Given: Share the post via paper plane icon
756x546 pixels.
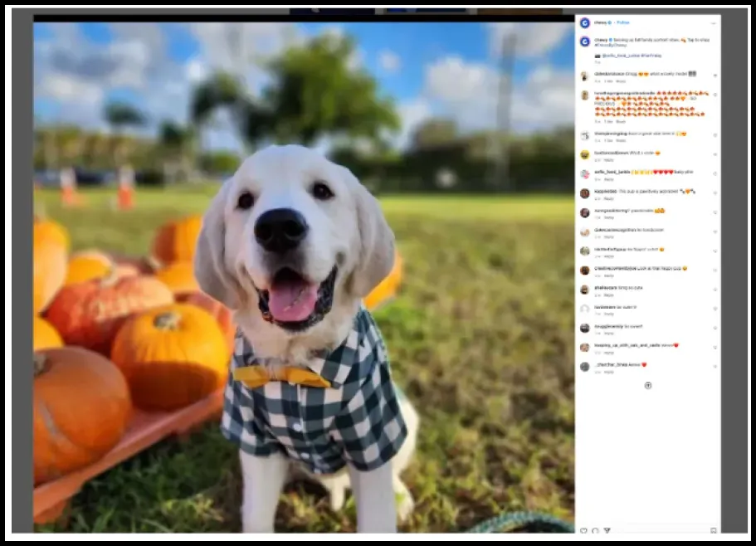Looking at the screenshot, I should coord(607,530).
